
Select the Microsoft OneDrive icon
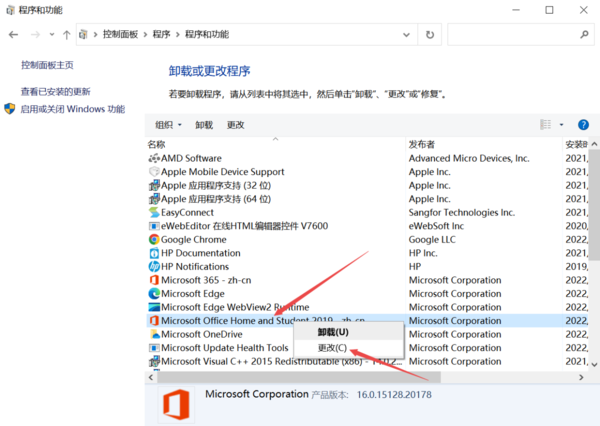(154, 334)
